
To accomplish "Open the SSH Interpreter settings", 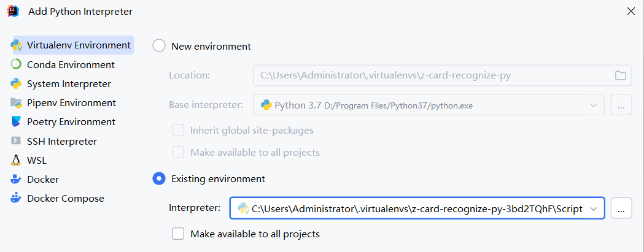I will pos(62,142).
